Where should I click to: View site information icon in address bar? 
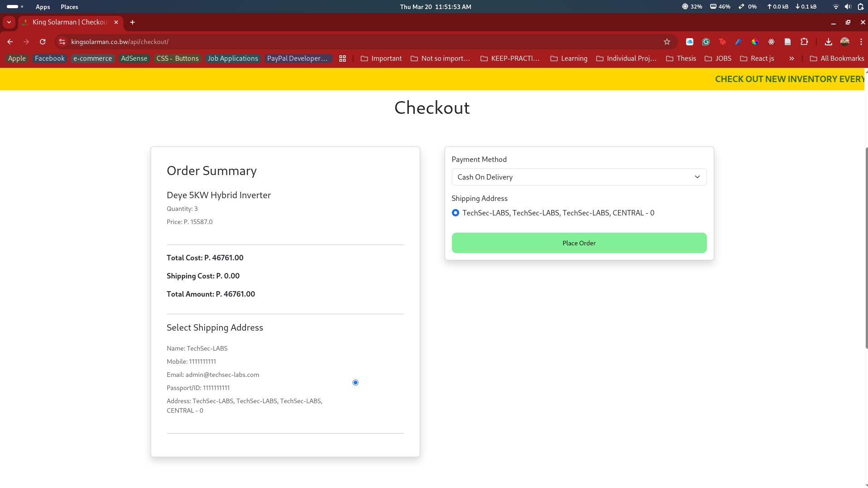[x=63, y=42]
